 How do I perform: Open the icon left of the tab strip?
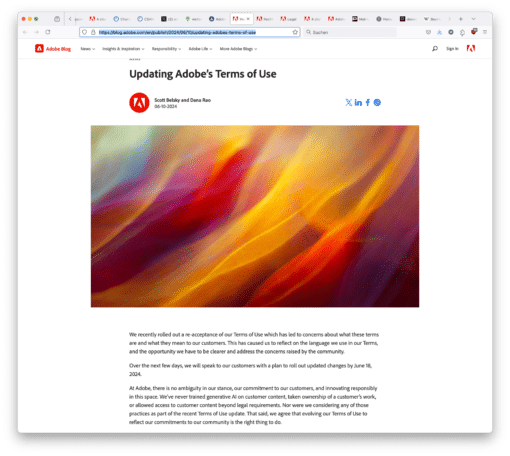[x=57, y=19]
